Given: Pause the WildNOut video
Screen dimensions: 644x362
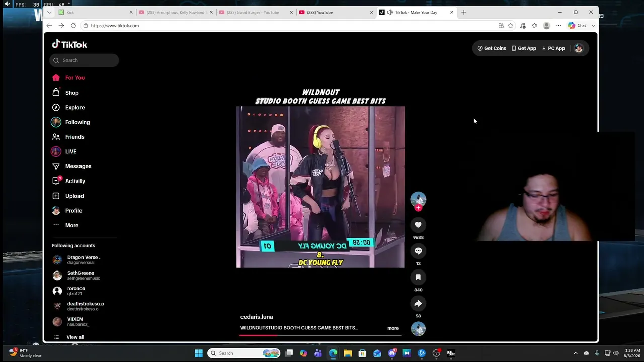Looking at the screenshot, I should click(320, 187).
